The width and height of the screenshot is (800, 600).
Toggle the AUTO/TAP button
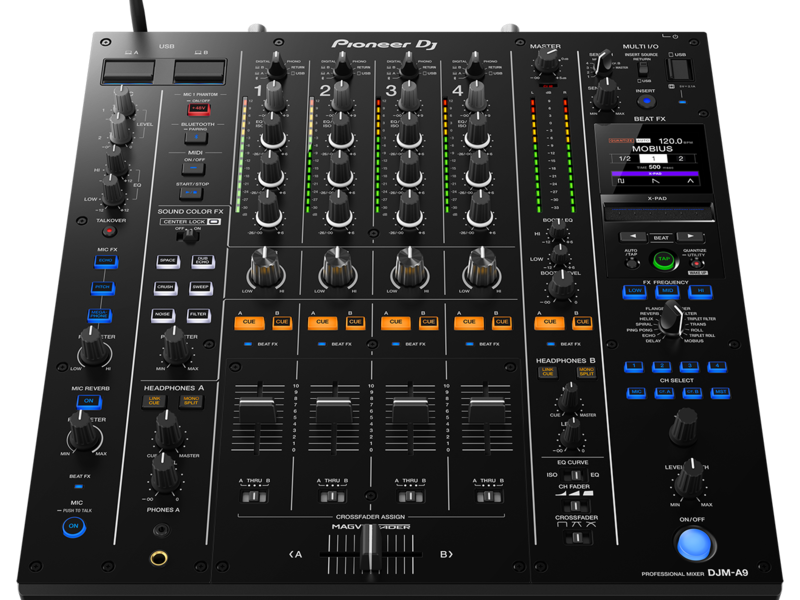click(632, 263)
